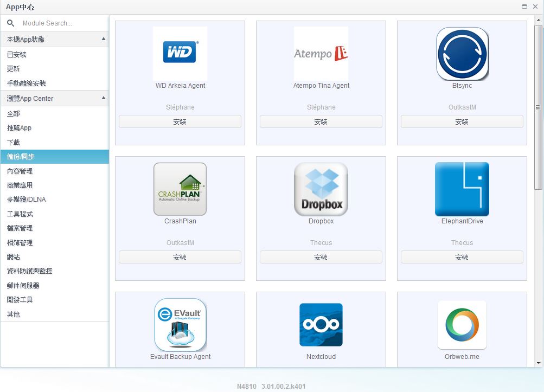Select the 多媒體/DLNA category
Viewport: 544px width, 392px height.
(54, 200)
